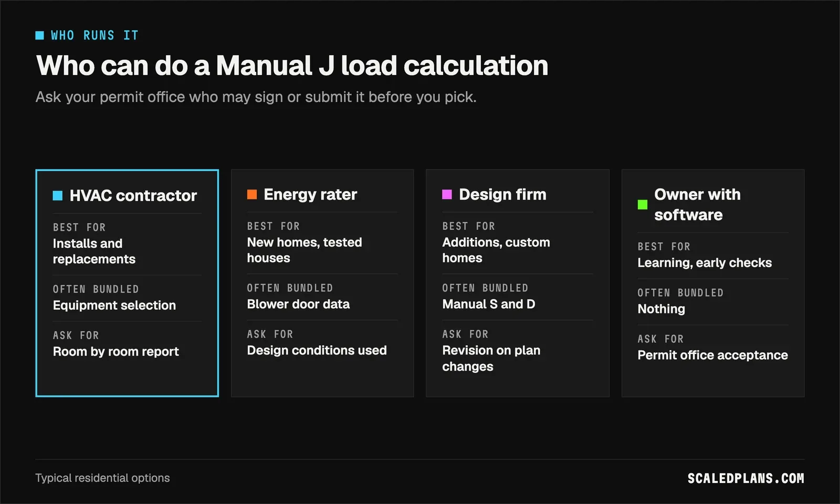
Task: Click the text Learning, early checks
Action: click(705, 263)
